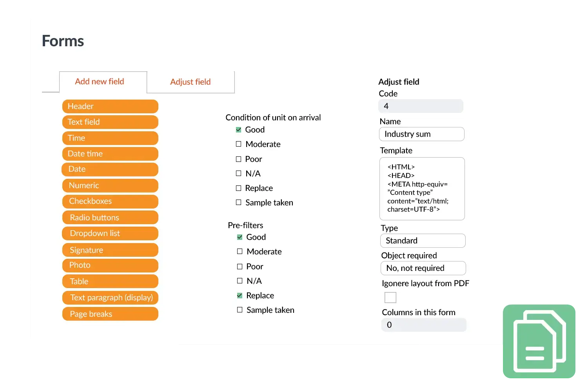
Task: Add a Signature field
Action: [x=110, y=250]
